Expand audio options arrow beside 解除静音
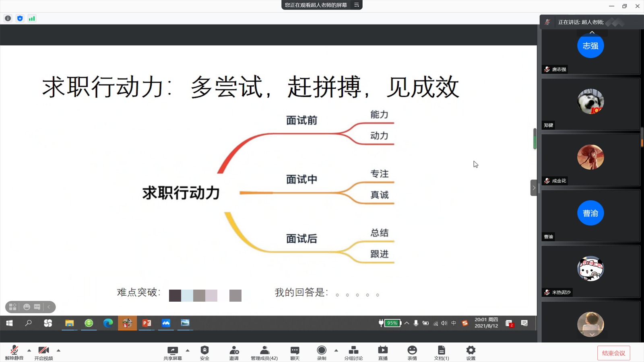 tap(29, 350)
